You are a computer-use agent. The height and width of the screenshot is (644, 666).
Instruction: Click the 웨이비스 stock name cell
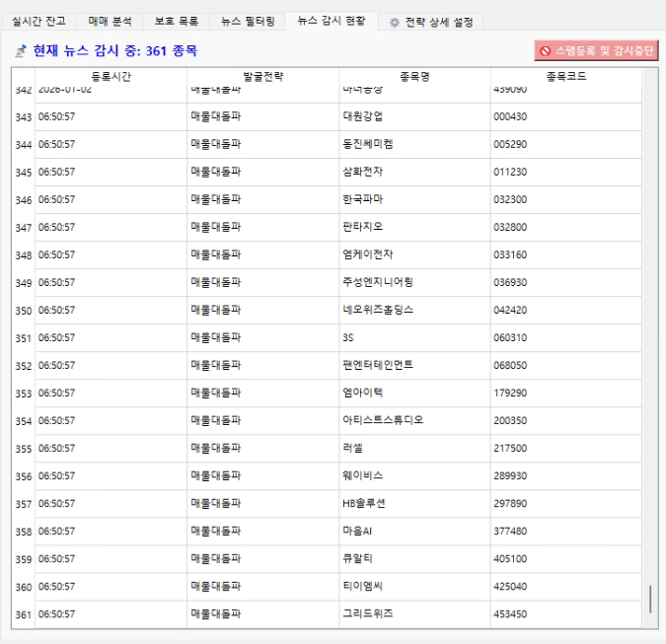click(414, 476)
